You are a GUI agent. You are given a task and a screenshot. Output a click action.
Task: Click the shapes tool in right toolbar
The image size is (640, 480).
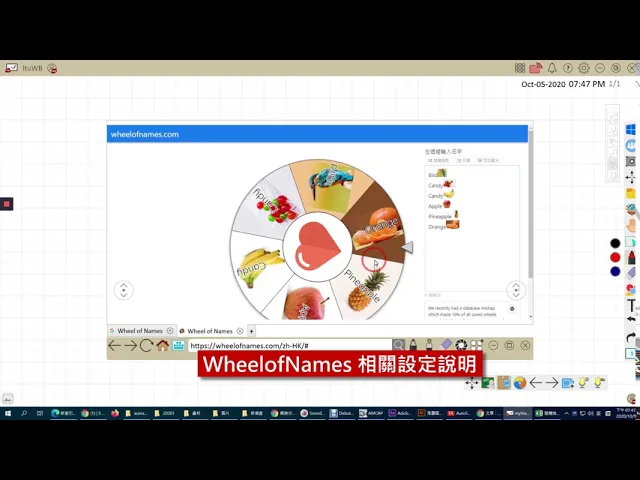point(631,289)
